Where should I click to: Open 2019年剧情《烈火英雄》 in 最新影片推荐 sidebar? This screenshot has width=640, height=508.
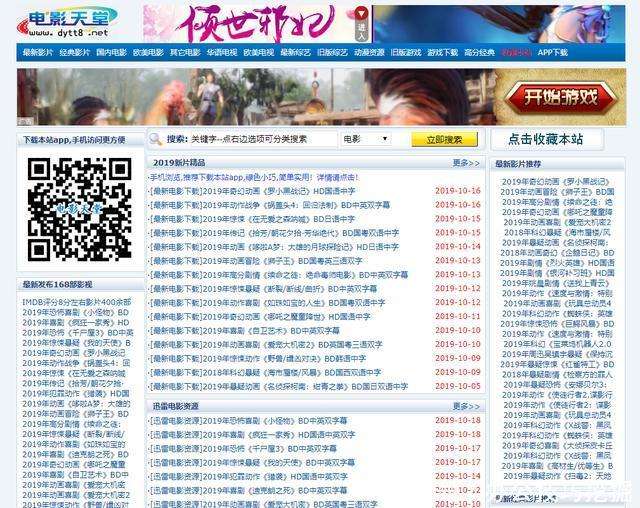(557, 263)
